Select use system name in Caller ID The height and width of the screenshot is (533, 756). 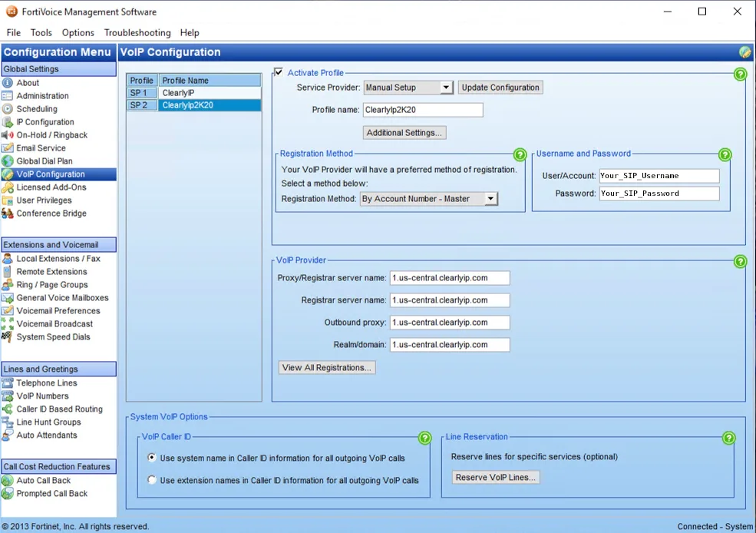[x=152, y=457]
